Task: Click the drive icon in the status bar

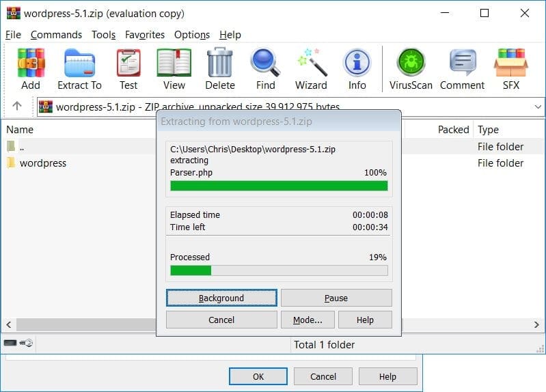Action: 10,343
